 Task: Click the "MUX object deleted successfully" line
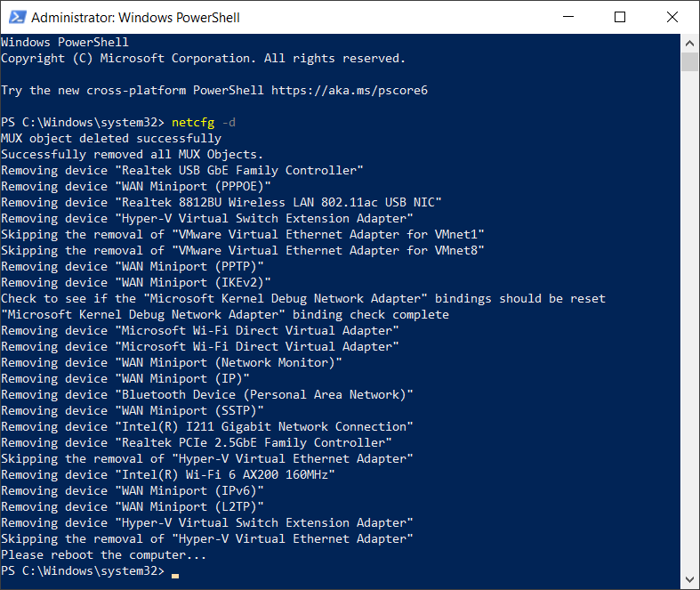(111, 139)
